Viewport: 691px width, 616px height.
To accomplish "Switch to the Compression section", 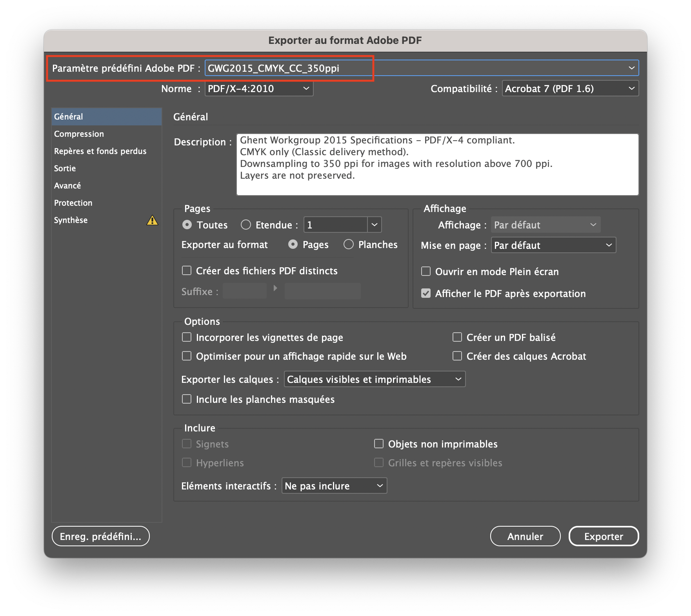I will pyautogui.click(x=79, y=134).
